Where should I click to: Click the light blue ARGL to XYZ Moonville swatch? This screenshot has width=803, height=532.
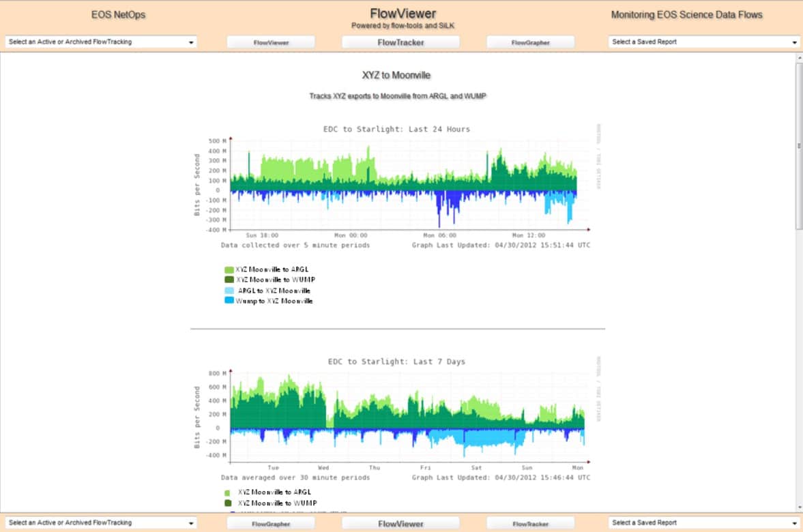[x=229, y=291]
